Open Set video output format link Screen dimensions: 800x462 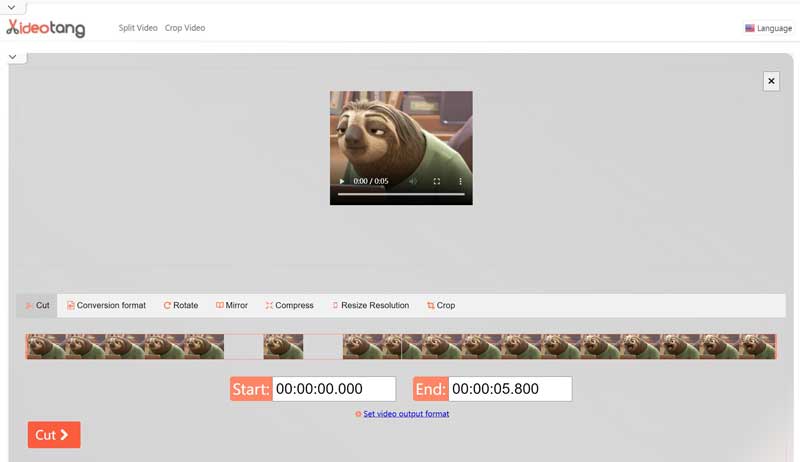[406, 414]
